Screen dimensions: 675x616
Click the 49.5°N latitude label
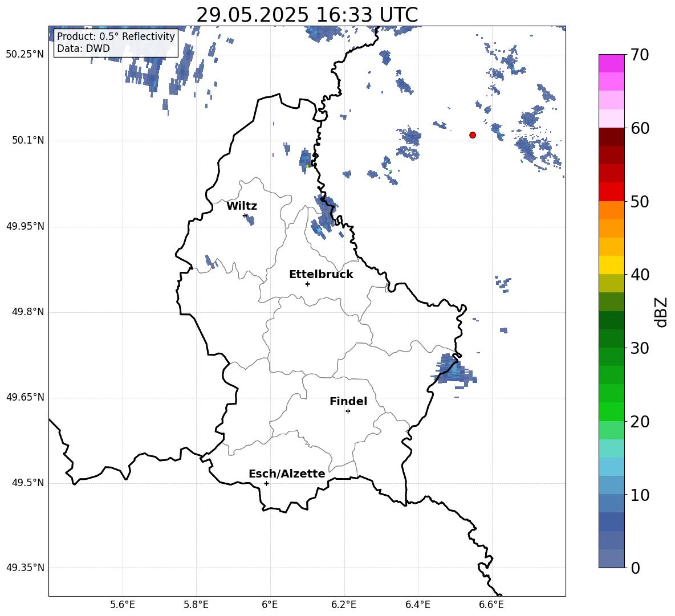(x=28, y=483)
